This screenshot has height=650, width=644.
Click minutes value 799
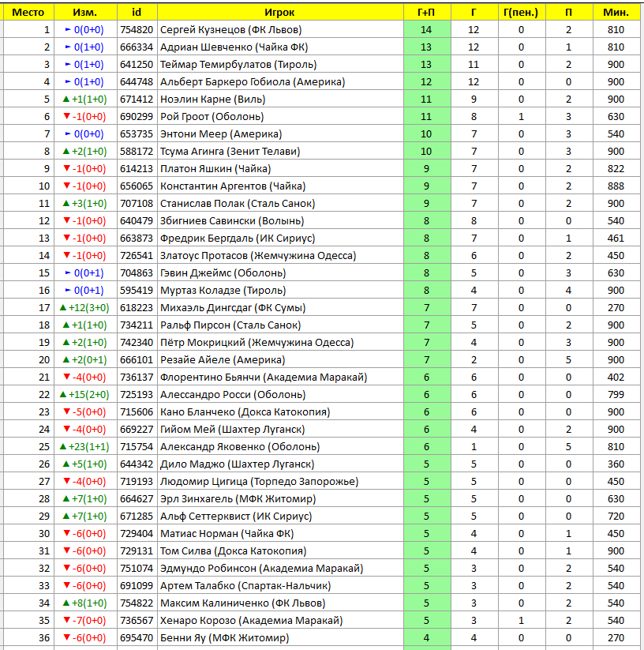click(616, 396)
